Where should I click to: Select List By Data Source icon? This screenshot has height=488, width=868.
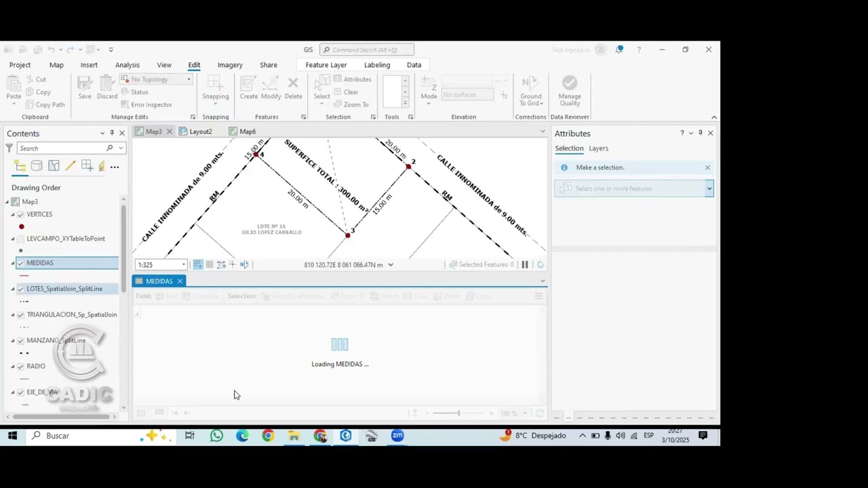tap(37, 166)
